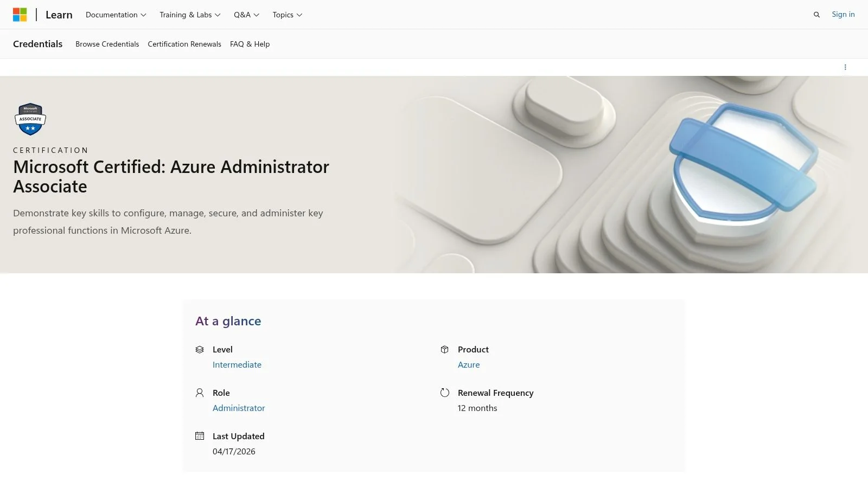Image resolution: width=868 pixels, height=488 pixels.
Task: Click the Renewal Frequency label
Action: pos(496,393)
